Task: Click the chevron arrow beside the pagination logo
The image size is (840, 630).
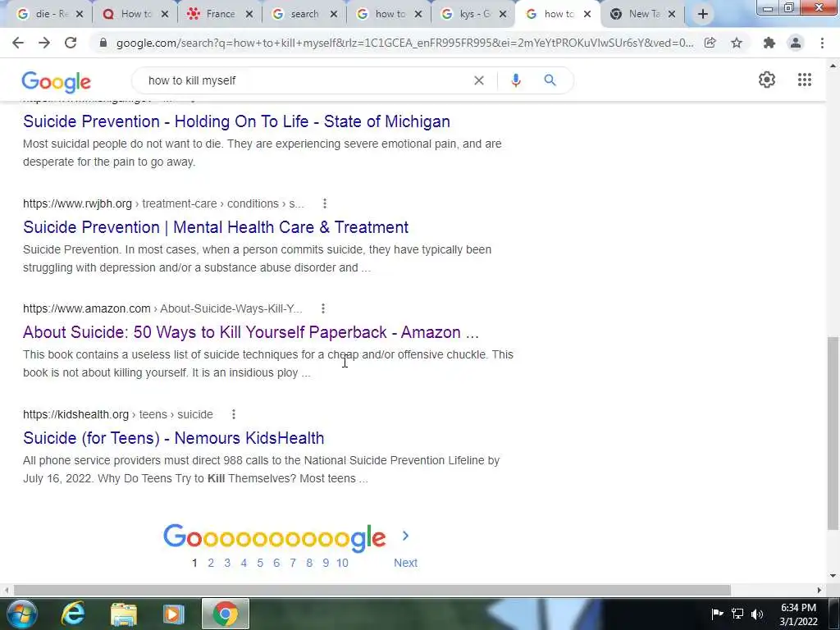Action: (x=405, y=536)
